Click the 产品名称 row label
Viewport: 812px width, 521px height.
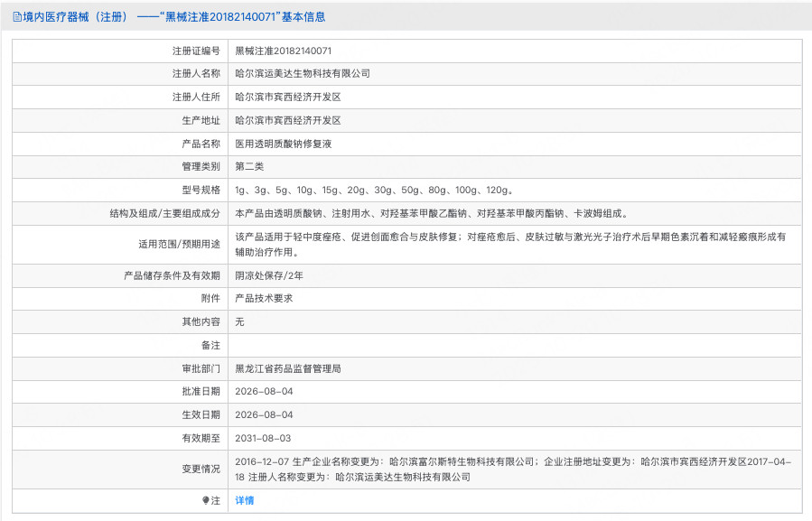pyautogui.click(x=201, y=144)
